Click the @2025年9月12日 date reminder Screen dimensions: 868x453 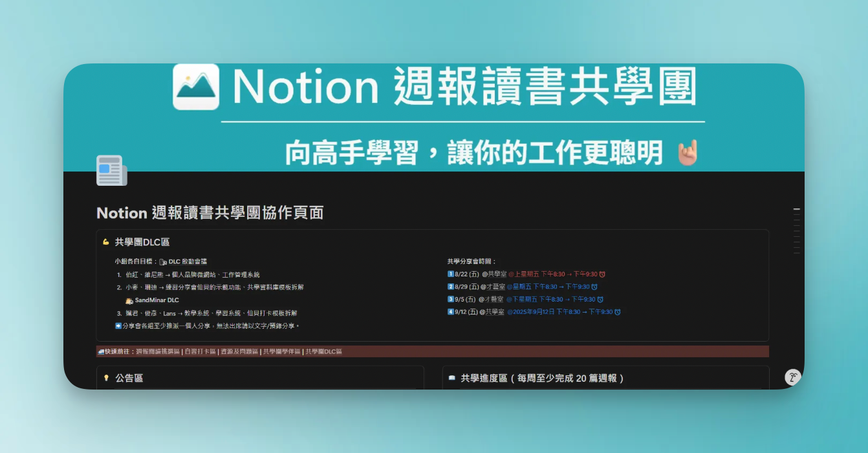click(563, 312)
